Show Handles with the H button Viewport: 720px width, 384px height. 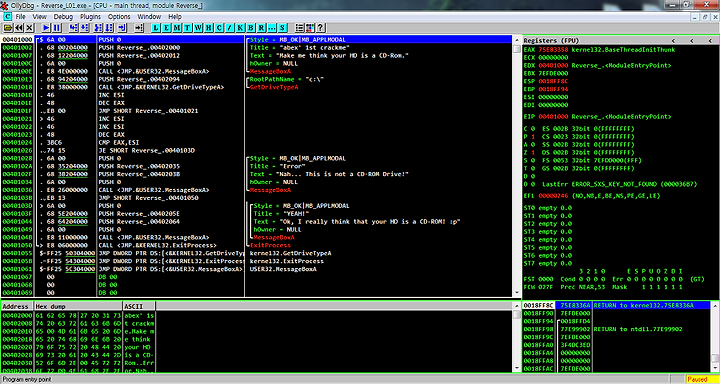tap(208, 28)
